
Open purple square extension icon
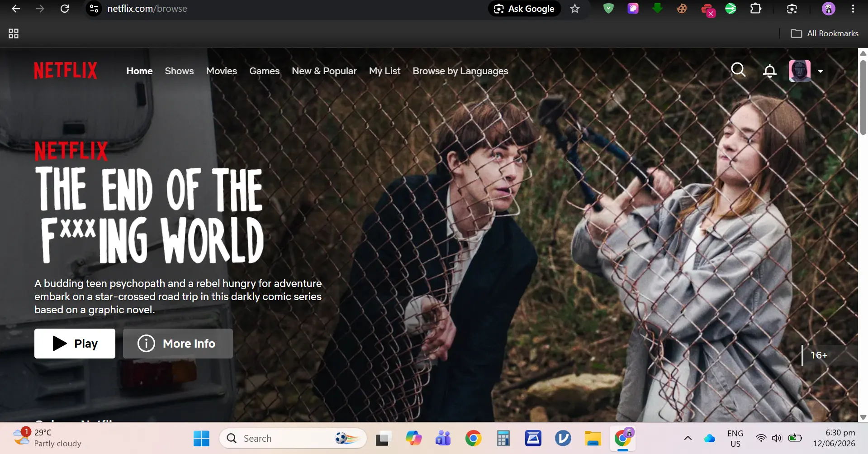click(633, 9)
